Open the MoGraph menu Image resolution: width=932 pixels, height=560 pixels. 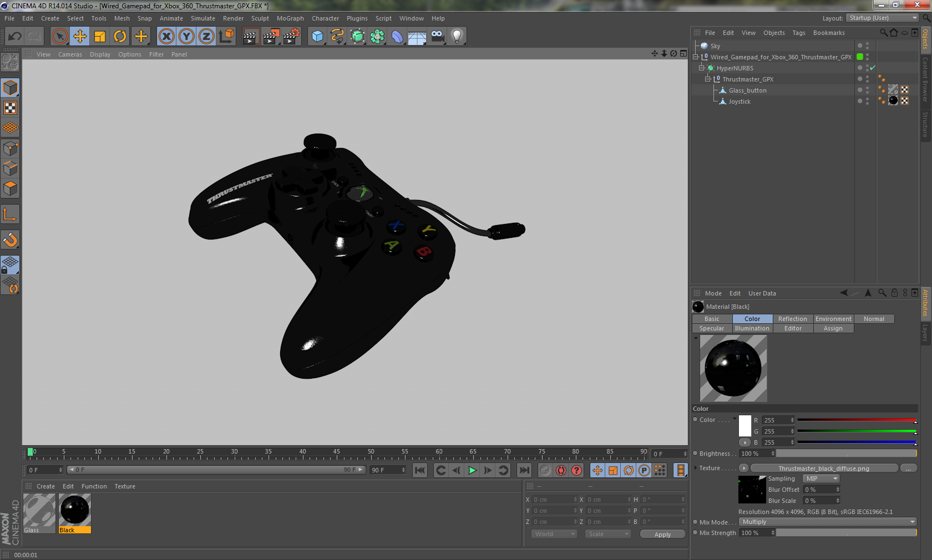290,18
